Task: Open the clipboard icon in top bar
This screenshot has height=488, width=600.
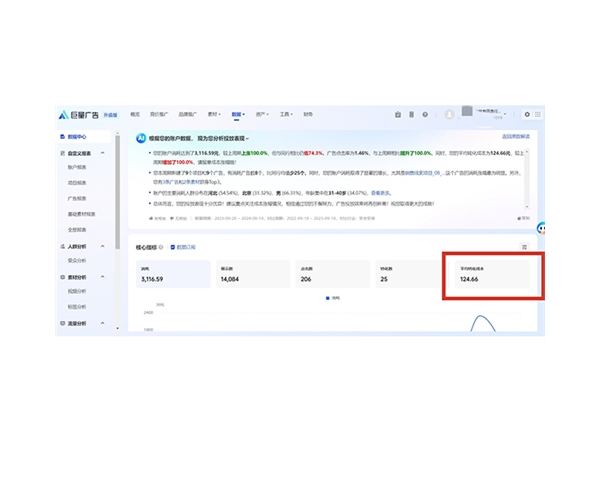Action: 398,114
